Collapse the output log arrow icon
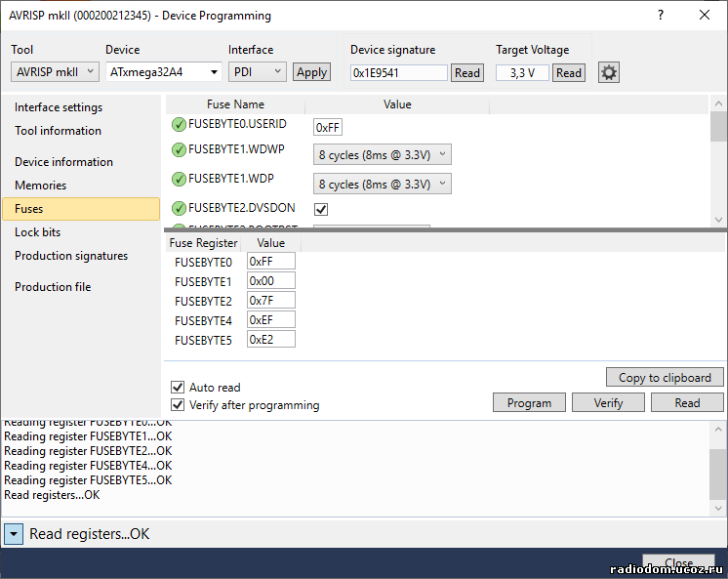The width and height of the screenshot is (728, 579). [x=14, y=534]
